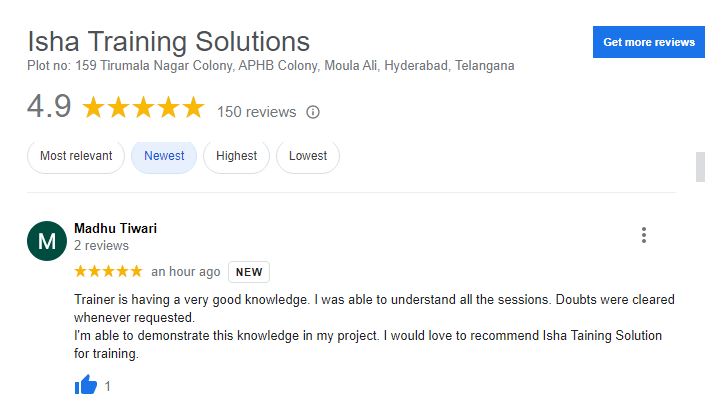722x404 pixels.
Task: Click the like count next to thumbs-up
Action: (107, 386)
